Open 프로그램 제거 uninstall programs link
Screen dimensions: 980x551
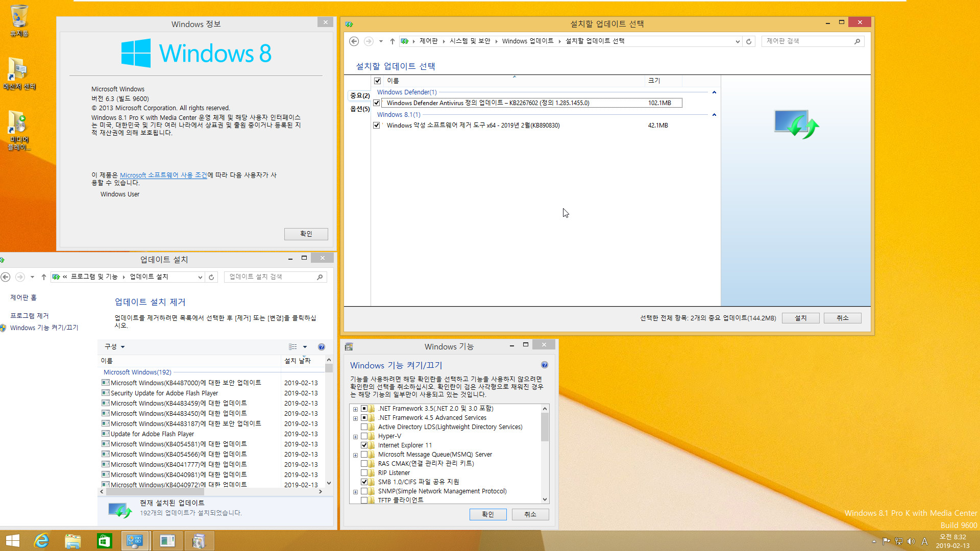(30, 316)
